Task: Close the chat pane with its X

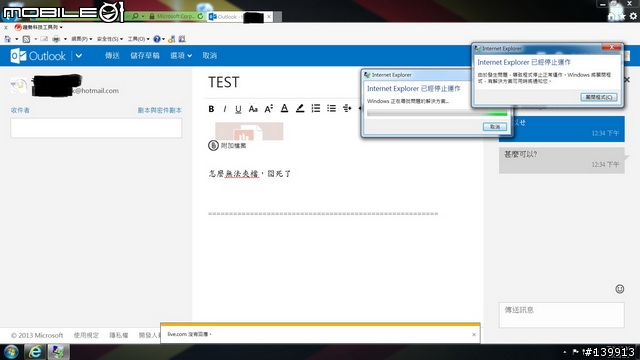Action: click(x=627, y=80)
